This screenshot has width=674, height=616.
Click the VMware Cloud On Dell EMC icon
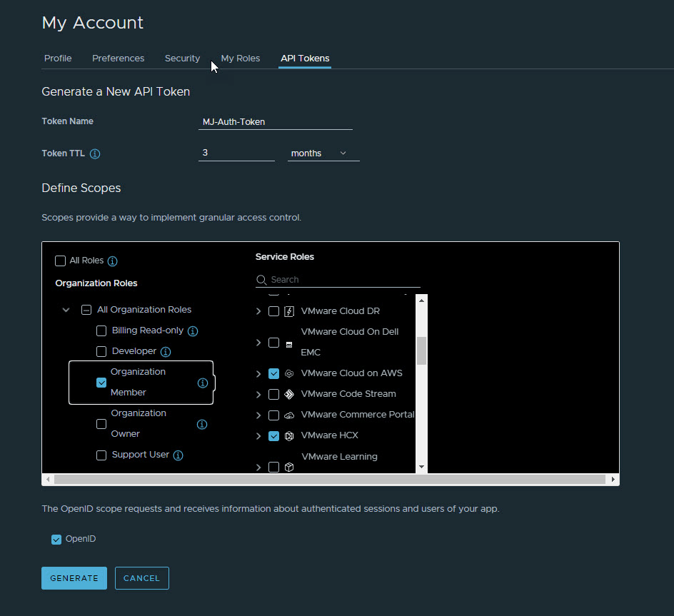pyautogui.click(x=289, y=344)
